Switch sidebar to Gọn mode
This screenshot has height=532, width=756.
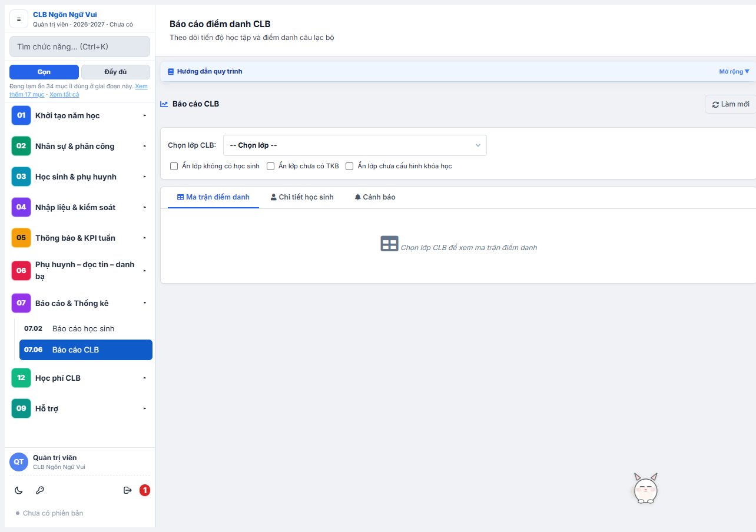[44, 72]
